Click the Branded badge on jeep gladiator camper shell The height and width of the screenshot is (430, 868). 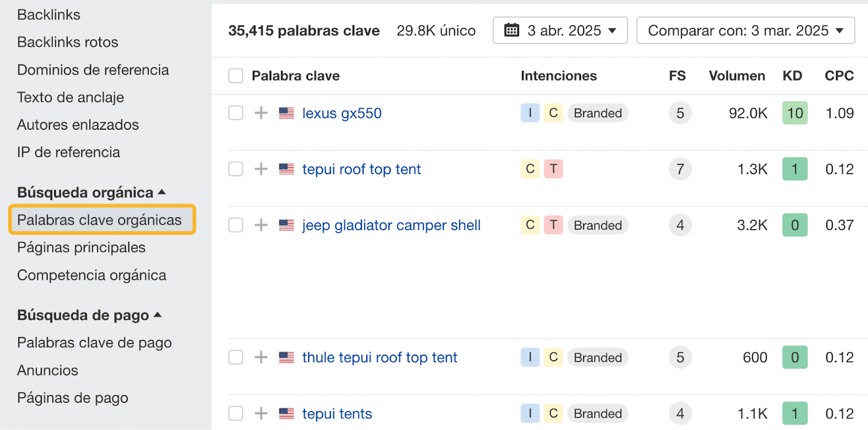(597, 225)
